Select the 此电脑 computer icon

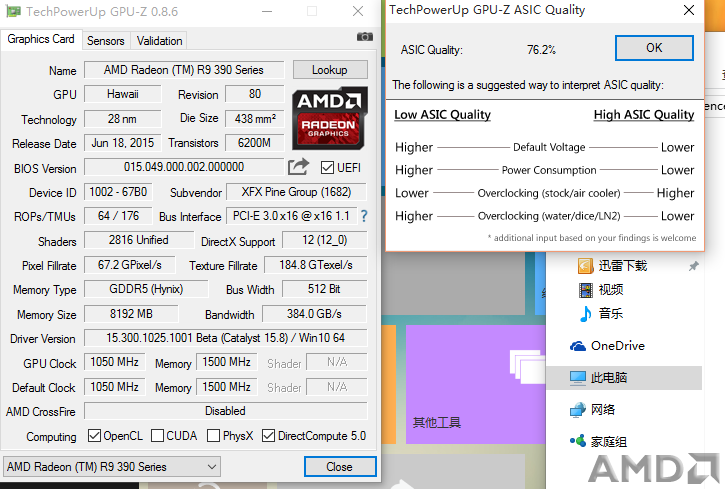[x=578, y=378]
